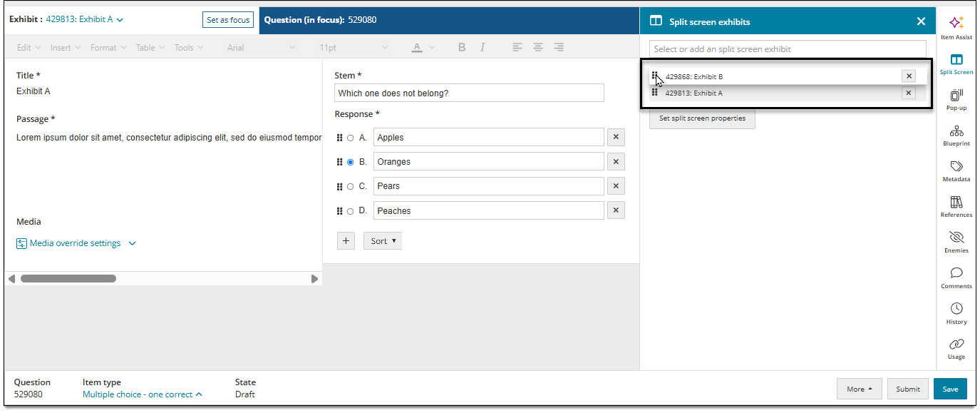
Task: Click Set split screen properties button
Action: [x=702, y=118]
